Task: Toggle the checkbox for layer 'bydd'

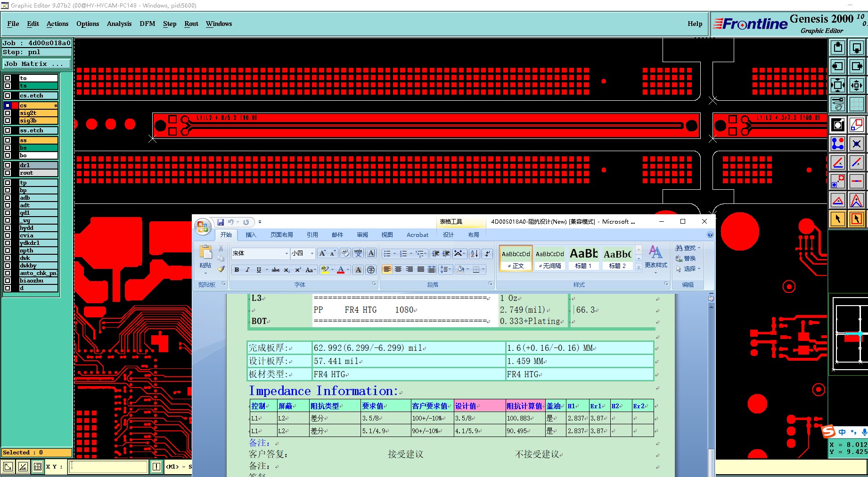Action: (x=8, y=228)
